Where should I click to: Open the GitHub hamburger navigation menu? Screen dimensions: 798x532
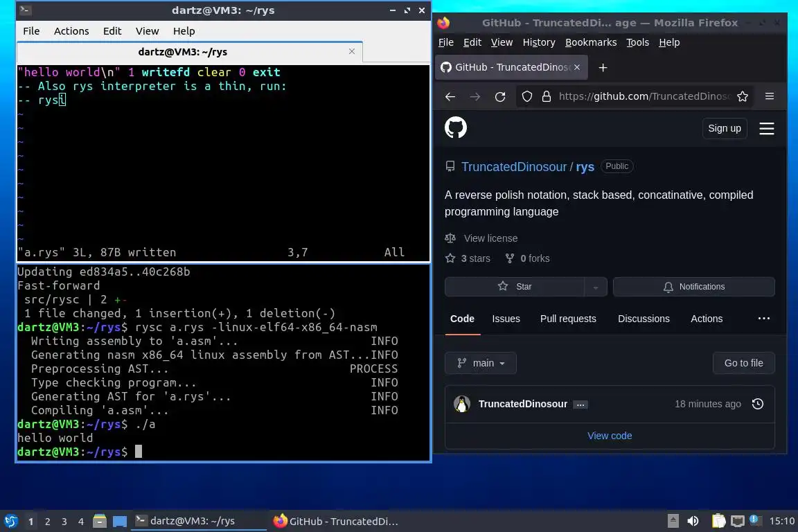tap(766, 128)
